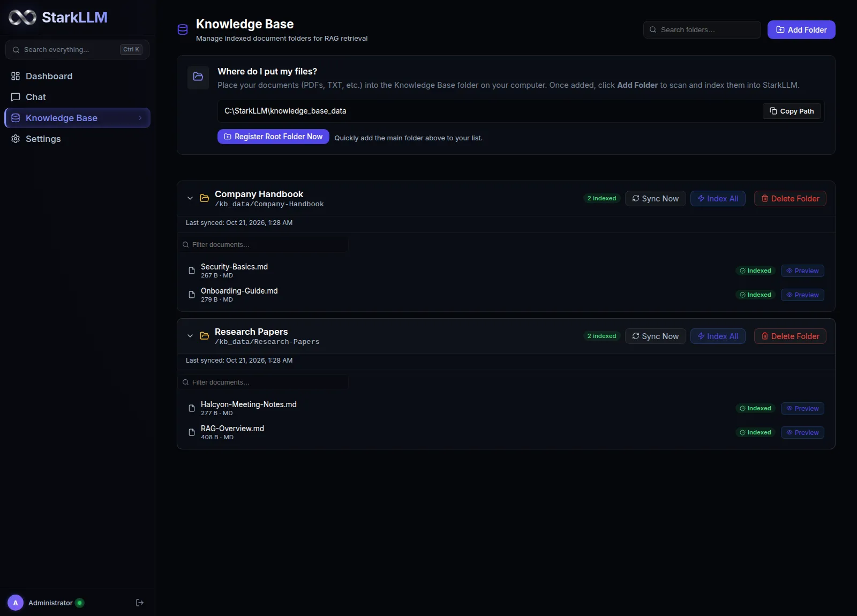Image resolution: width=857 pixels, height=616 pixels.
Task: Click the 2 indexed badge on Research Papers
Action: [602, 336]
